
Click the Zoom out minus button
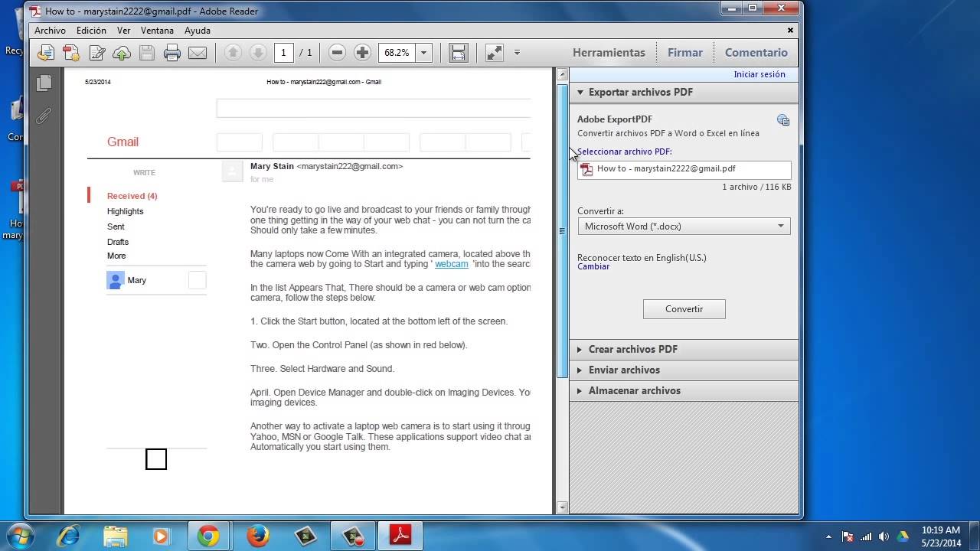(x=337, y=53)
